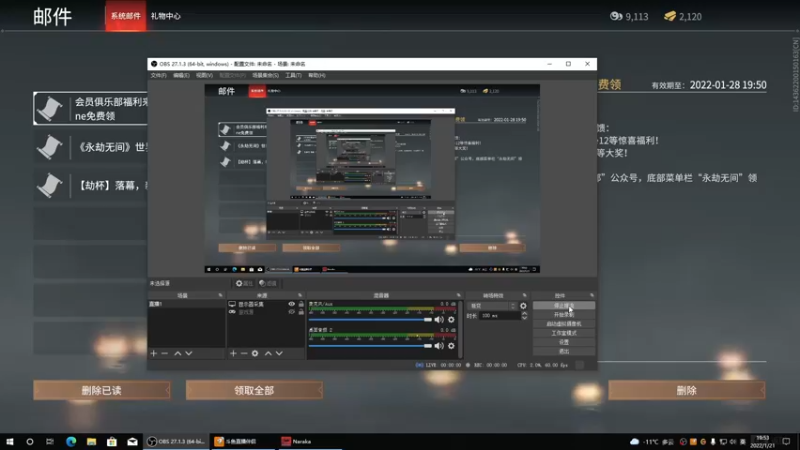Pop out the Scene Transitions dock icon
This screenshot has width=800, height=450.
(x=524, y=295)
